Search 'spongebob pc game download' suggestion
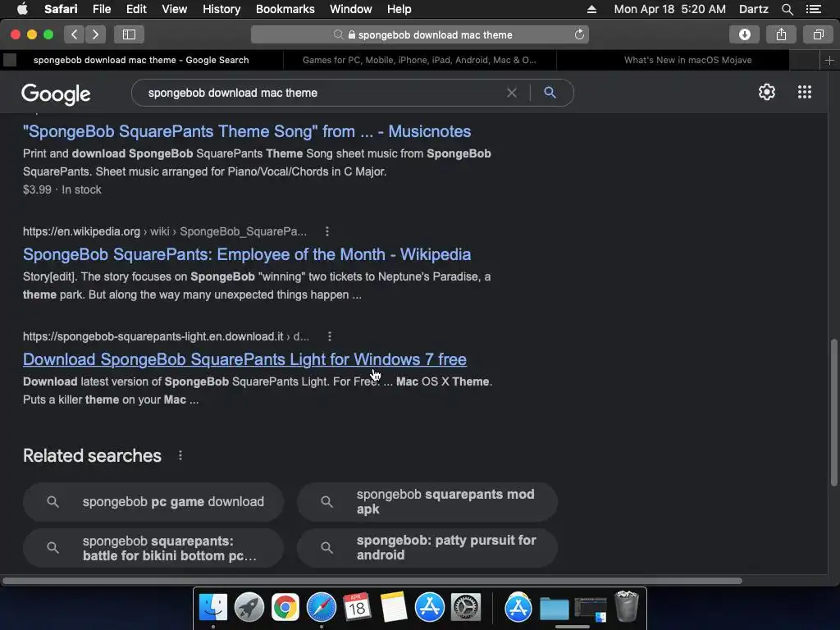This screenshot has width=840, height=630. point(153,502)
